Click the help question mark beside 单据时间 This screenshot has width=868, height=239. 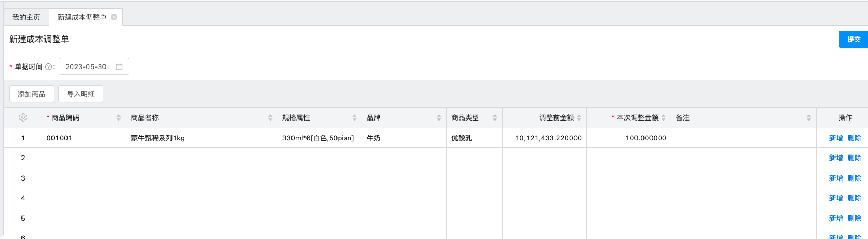coord(49,67)
